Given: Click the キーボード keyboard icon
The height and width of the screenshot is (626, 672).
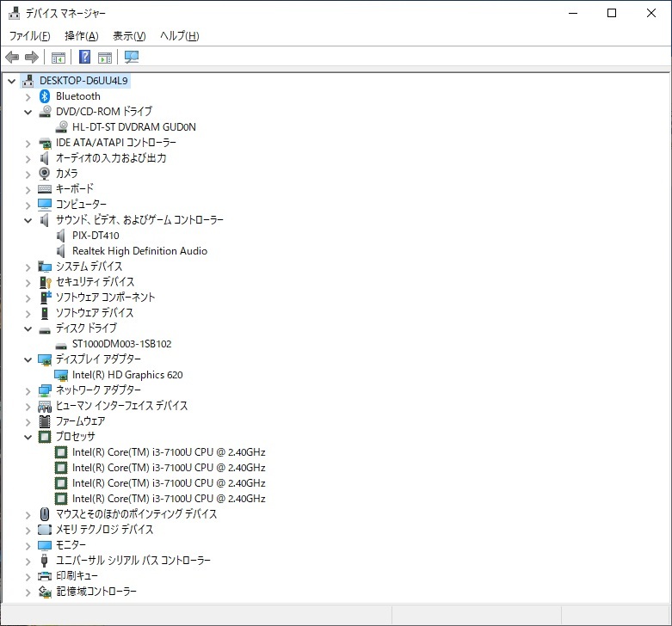Looking at the screenshot, I should [46, 189].
